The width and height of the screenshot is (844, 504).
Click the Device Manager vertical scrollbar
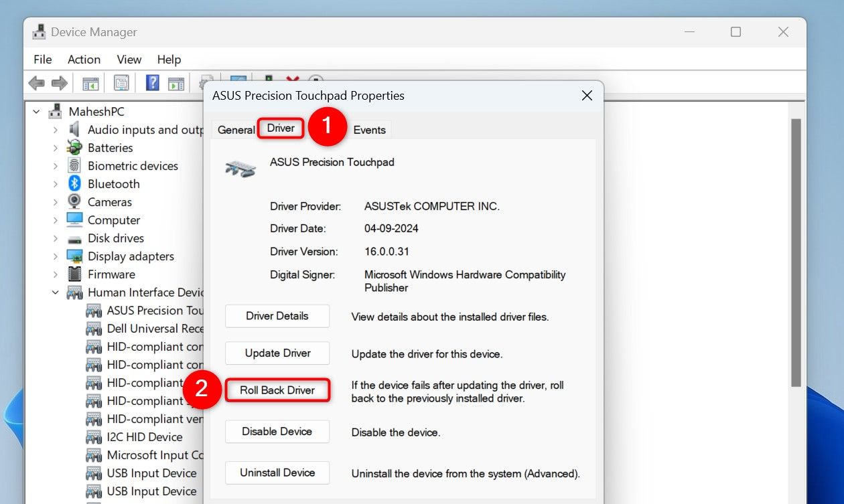(x=796, y=254)
